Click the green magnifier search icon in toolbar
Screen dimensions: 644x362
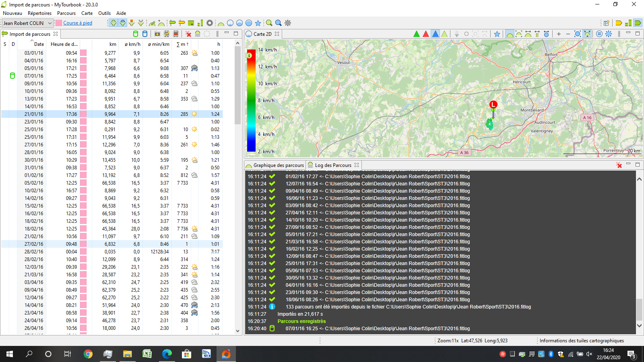point(269,23)
